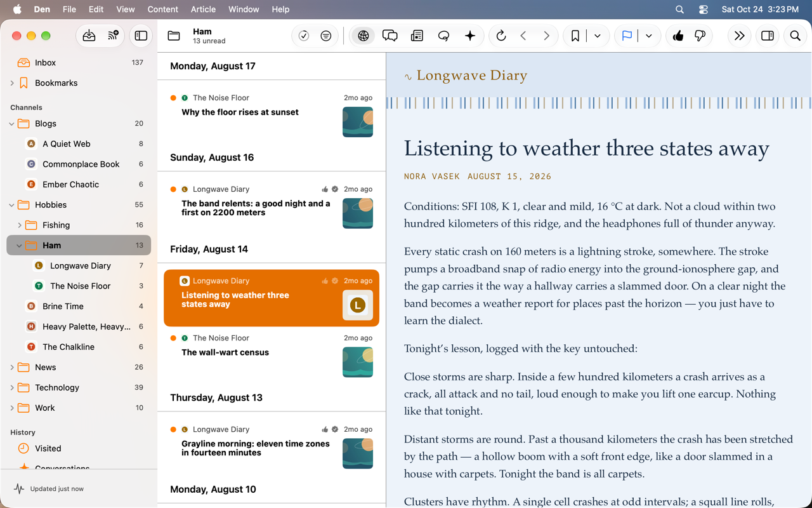This screenshot has width=812, height=508.
Task: Toggle the left sidebar panel
Action: [141, 36]
